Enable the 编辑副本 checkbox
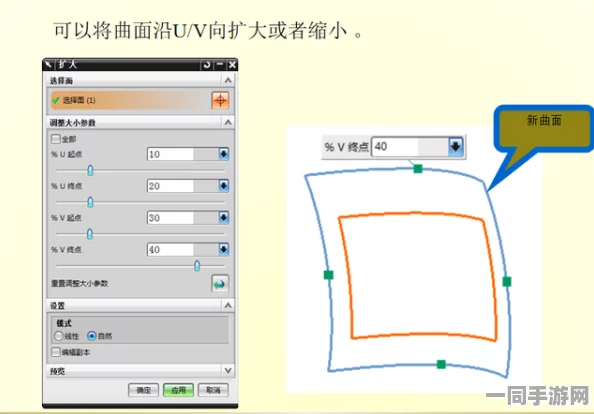Image resolution: width=594 pixels, height=414 pixels. pyautogui.click(x=56, y=352)
